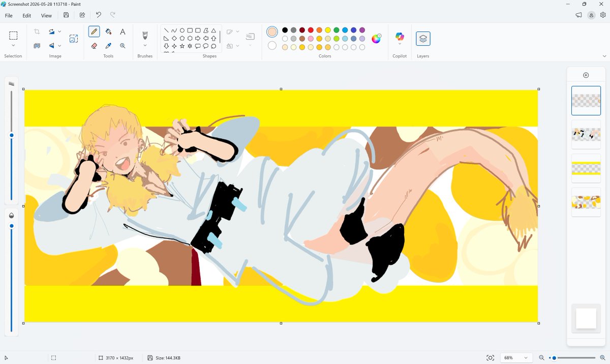Pick the Right arrow shape
Image resolution: width=610 pixels, height=364 pixels.
point(198,38)
